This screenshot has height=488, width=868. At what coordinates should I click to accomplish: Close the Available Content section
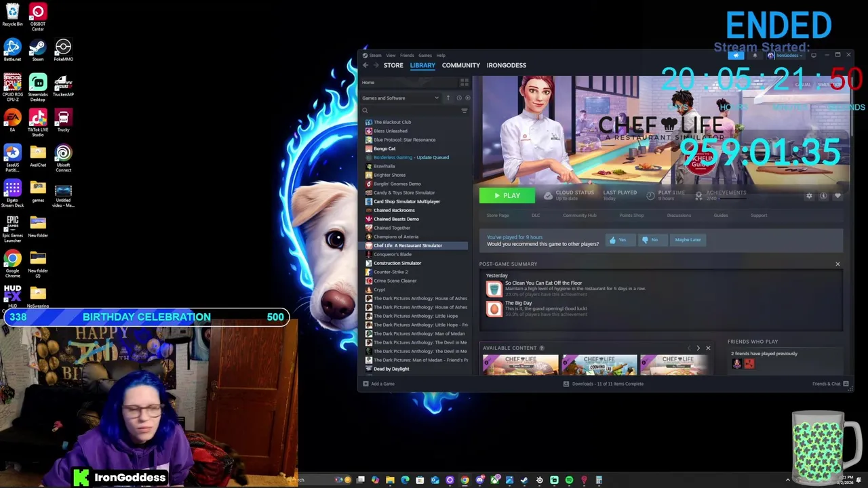(x=708, y=348)
